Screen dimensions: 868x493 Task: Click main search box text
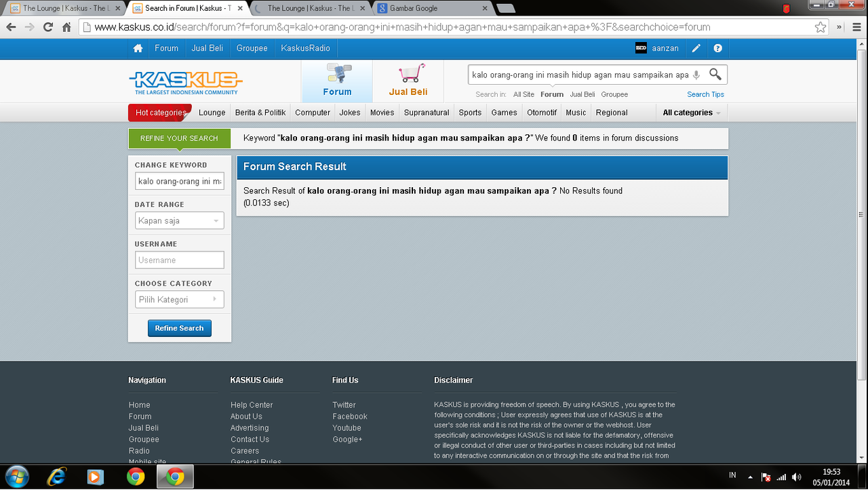pyautogui.click(x=580, y=75)
